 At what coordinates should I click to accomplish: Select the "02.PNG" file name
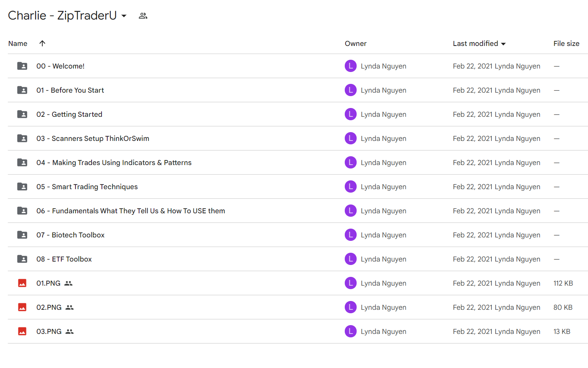tap(49, 307)
